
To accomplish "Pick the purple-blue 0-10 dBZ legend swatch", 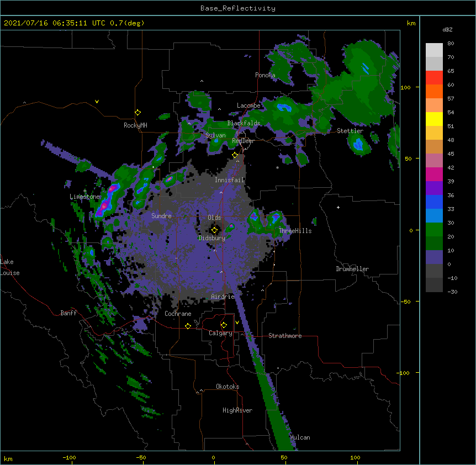I will pyautogui.click(x=434, y=257).
